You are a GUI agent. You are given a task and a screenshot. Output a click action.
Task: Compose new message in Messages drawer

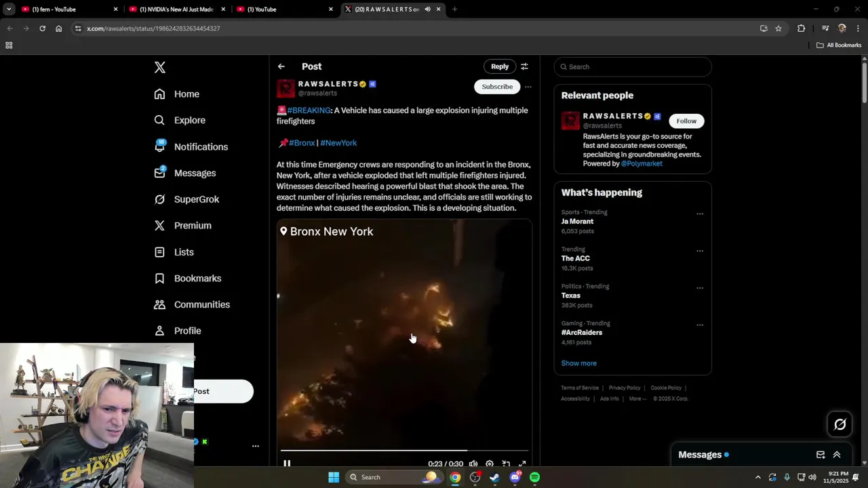821,455
